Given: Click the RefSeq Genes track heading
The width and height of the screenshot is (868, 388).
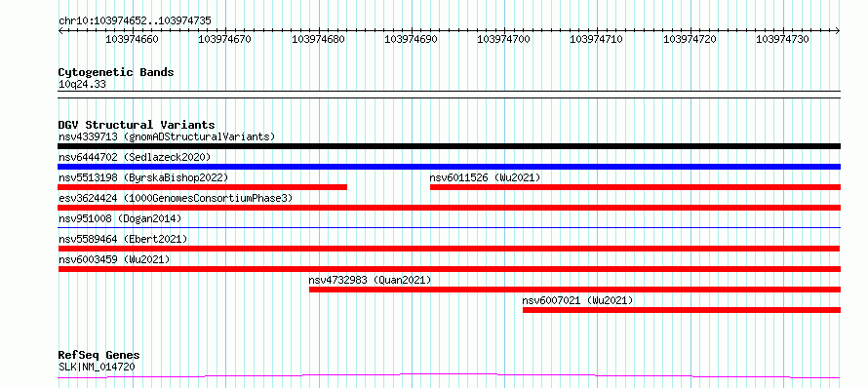Looking at the screenshot, I should 99,355.
